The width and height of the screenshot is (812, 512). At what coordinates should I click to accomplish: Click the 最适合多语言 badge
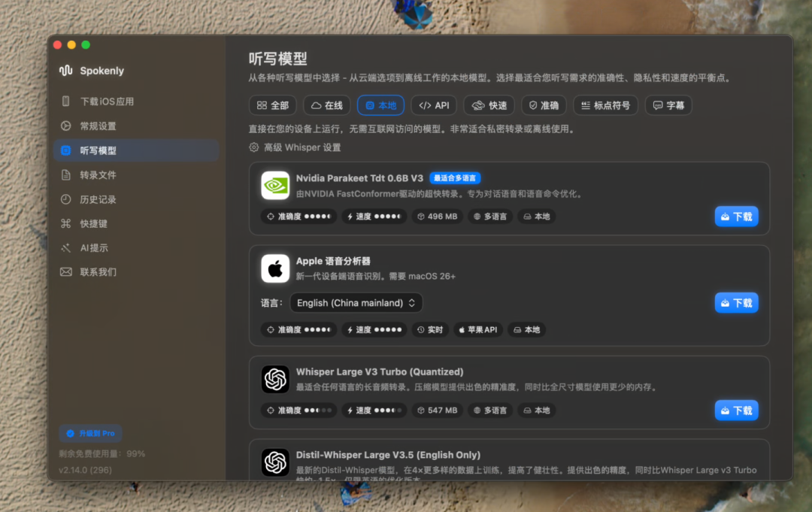455,178
